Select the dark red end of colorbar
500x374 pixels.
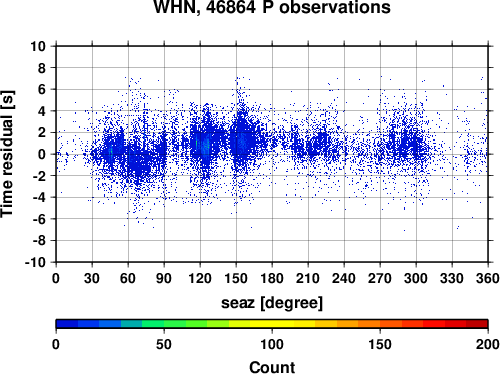coord(477,324)
